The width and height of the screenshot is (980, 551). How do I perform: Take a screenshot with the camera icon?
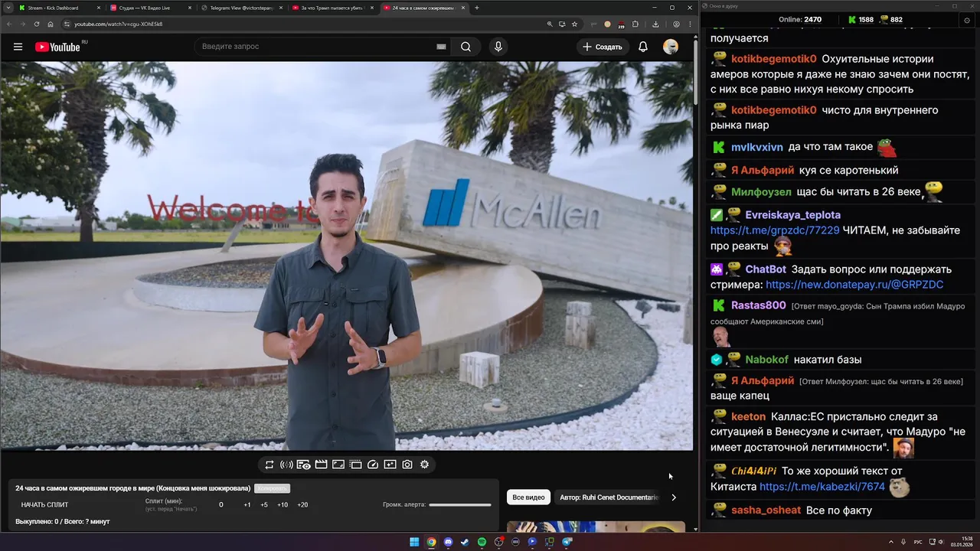coord(407,465)
